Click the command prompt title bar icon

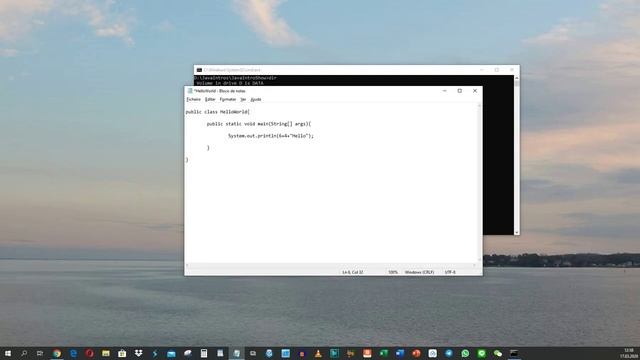point(199,70)
